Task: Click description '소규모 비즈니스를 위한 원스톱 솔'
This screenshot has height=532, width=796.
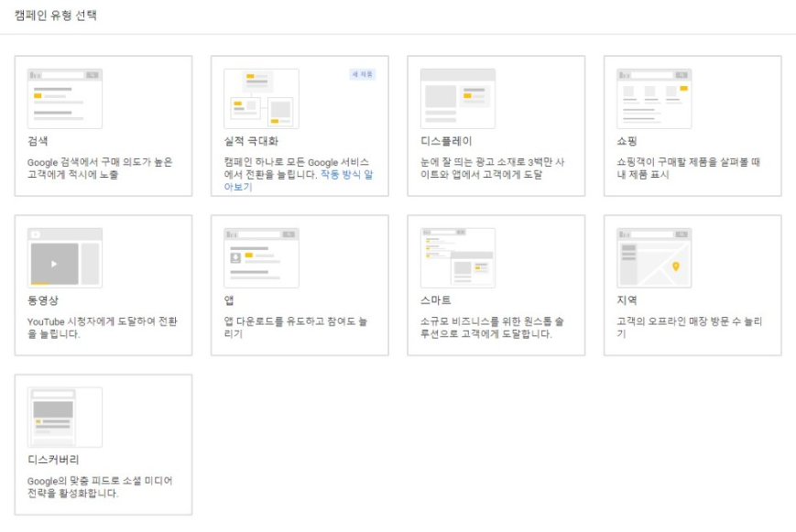Action: [493, 321]
